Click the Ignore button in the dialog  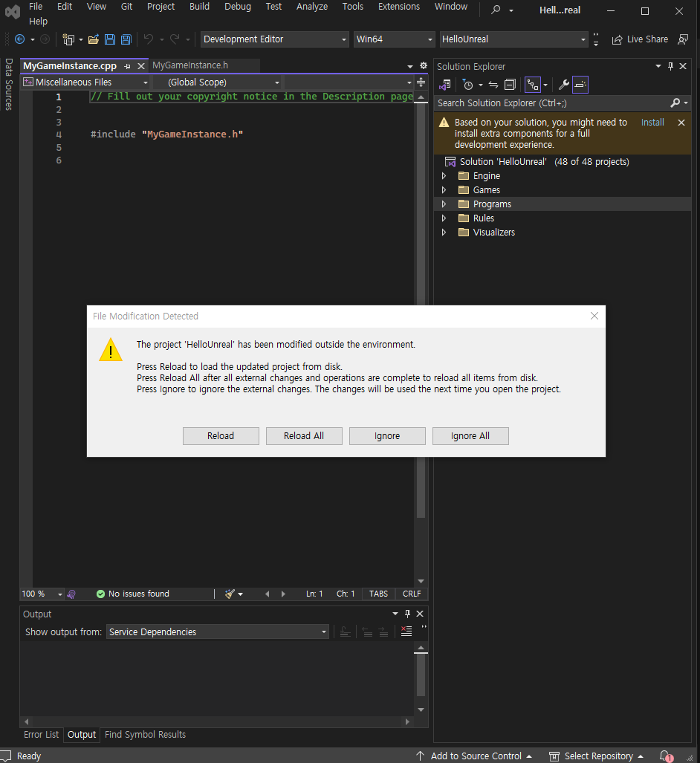tap(387, 436)
